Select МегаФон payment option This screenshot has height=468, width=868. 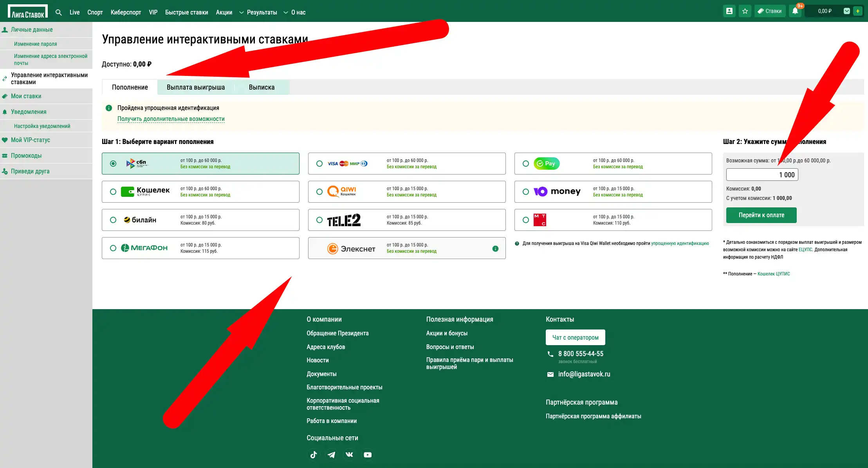(x=200, y=248)
